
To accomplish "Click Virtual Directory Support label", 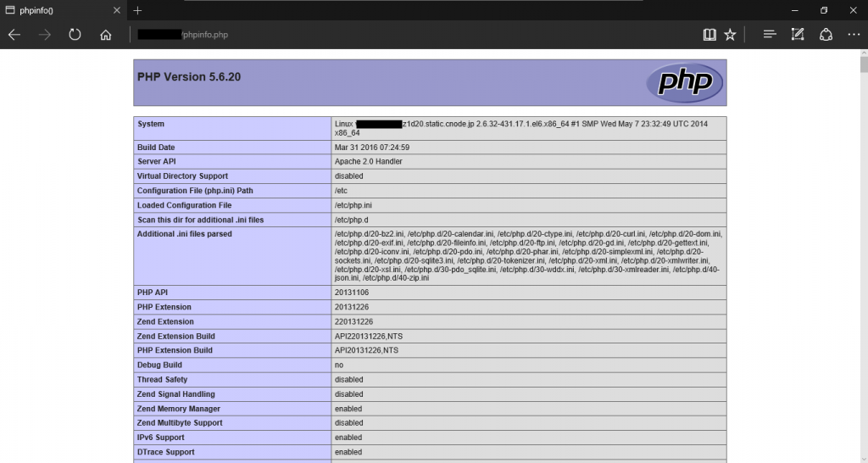I will tap(183, 176).
